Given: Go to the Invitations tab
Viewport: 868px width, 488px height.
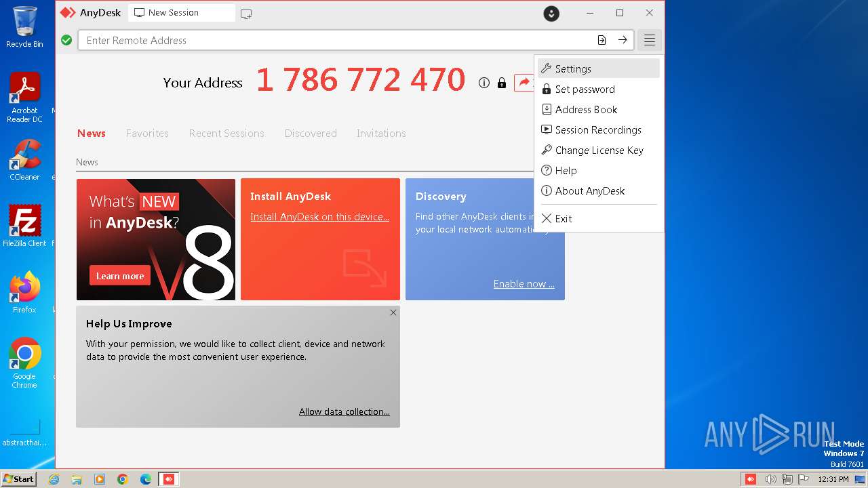Looking at the screenshot, I should coord(381,134).
